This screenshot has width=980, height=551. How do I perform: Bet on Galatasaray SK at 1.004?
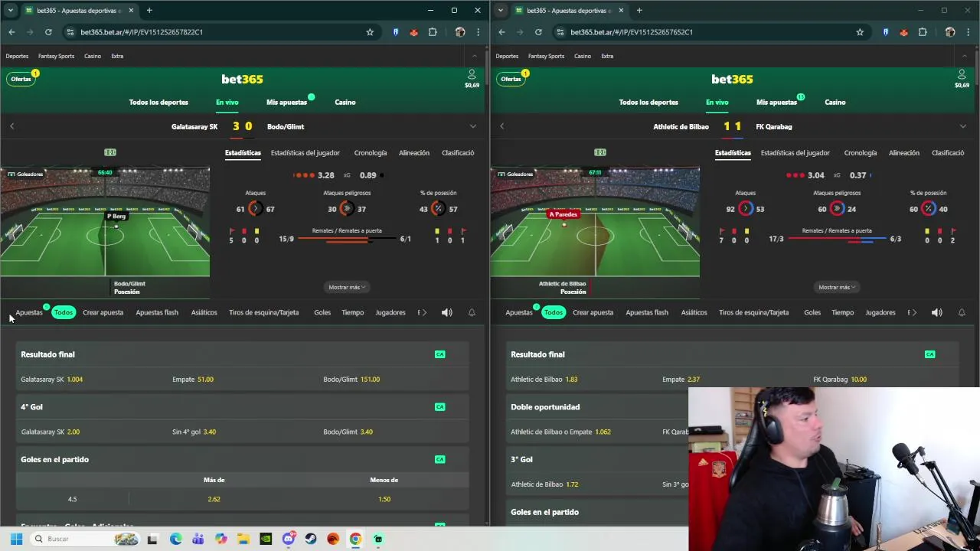[51, 379]
